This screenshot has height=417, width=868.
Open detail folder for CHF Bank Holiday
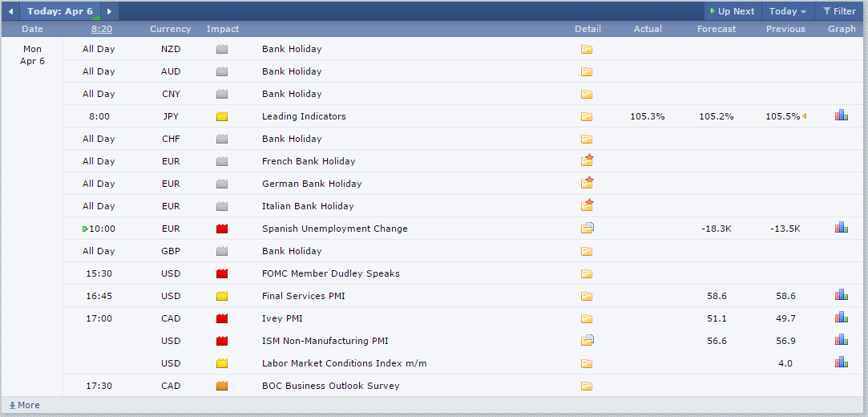coord(587,139)
